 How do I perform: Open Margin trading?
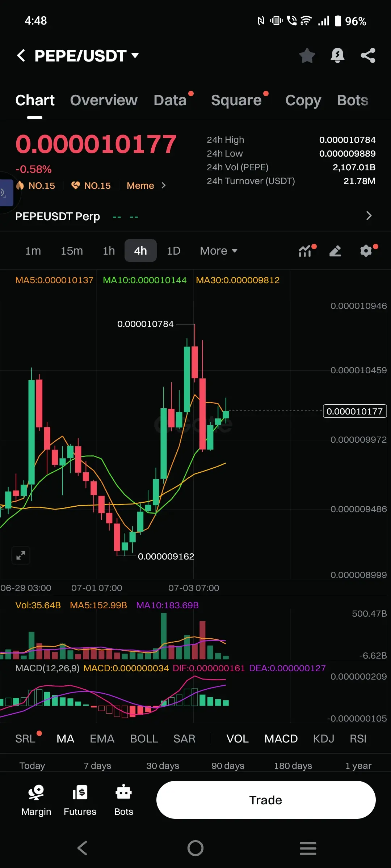pos(36,800)
